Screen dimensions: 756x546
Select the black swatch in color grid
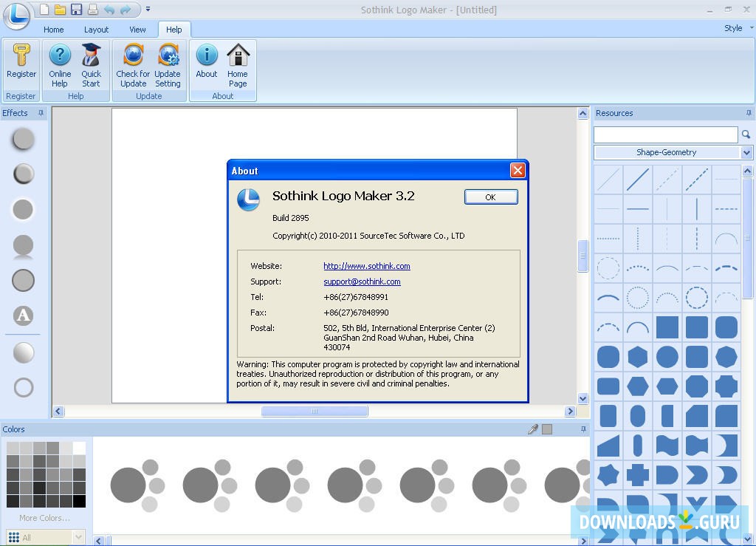click(x=80, y=501)
